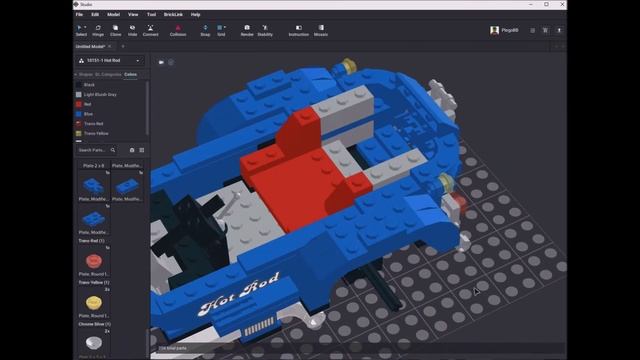This screenshot has width=640, height=360.
Task: Pick the Chrome Silver part thumbnail
Action: 93,344
